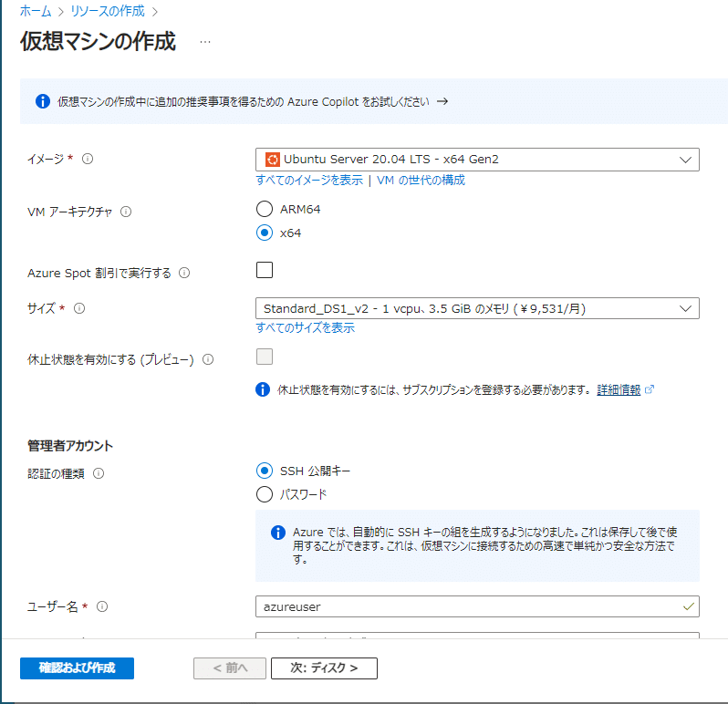
Task: Click the 管理者アカウント section heading
Action: (70, 446)
